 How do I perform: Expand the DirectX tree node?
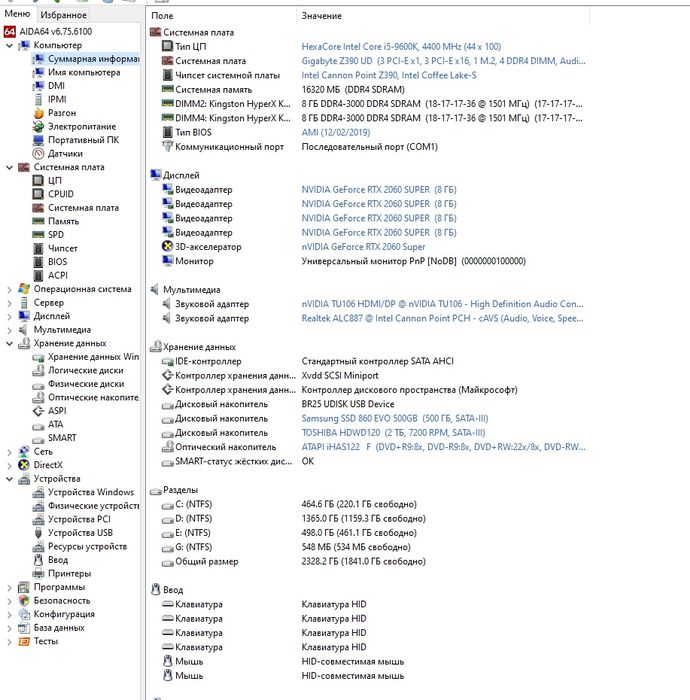point(9,465)
